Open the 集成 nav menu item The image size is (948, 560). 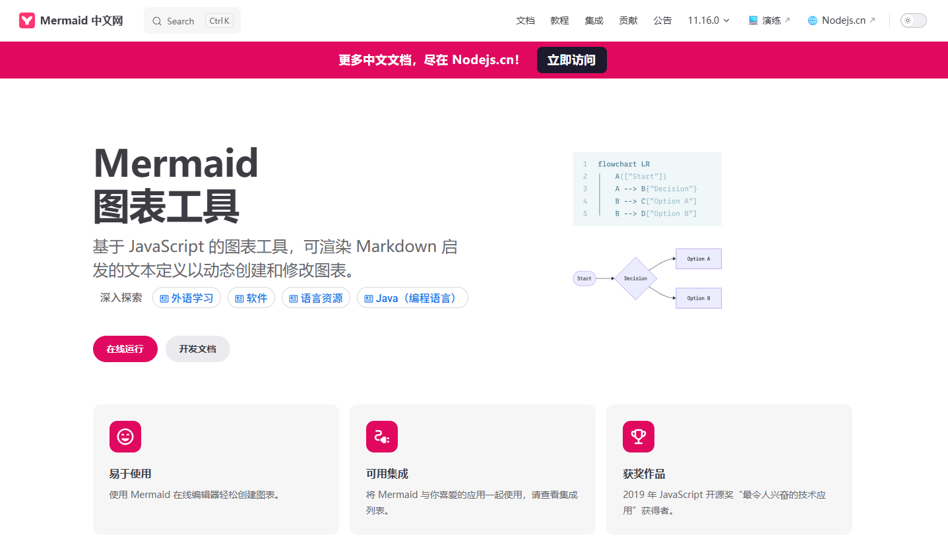[x=594, y=20]
